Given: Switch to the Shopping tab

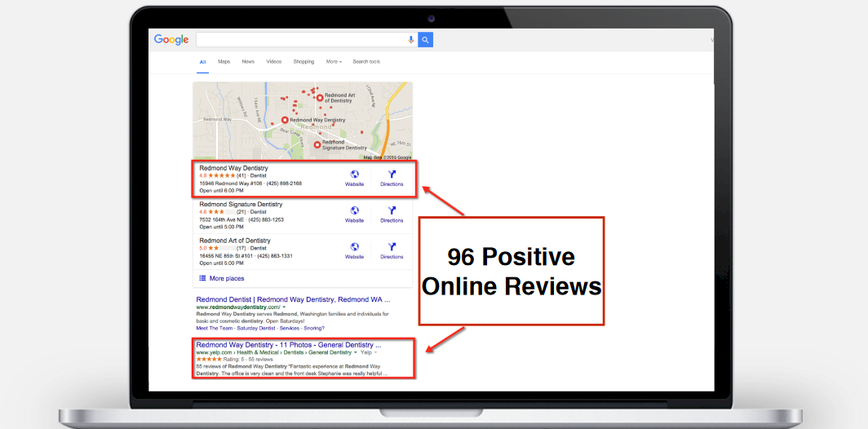Looking at the screenshot, I should pos(304,62).
